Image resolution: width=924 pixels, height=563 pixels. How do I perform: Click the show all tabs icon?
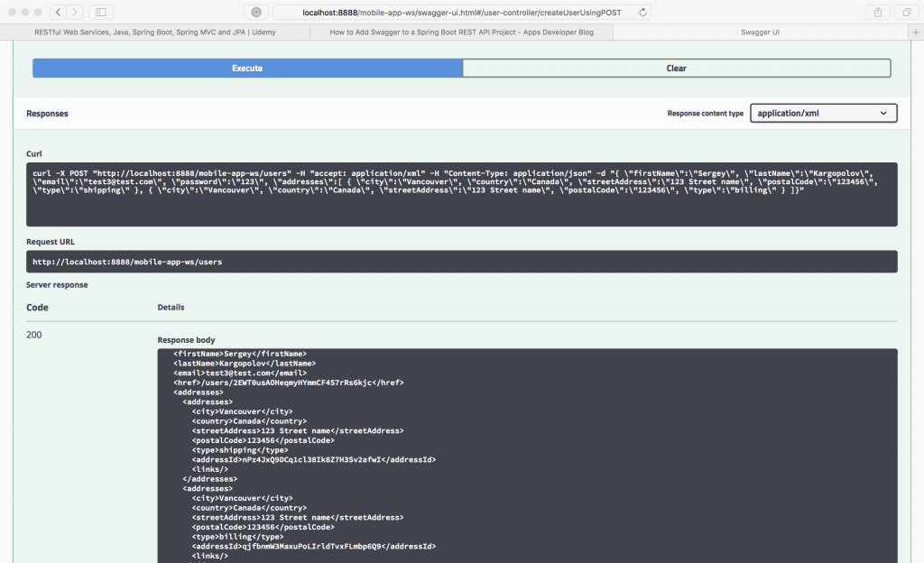click(905, 13)
